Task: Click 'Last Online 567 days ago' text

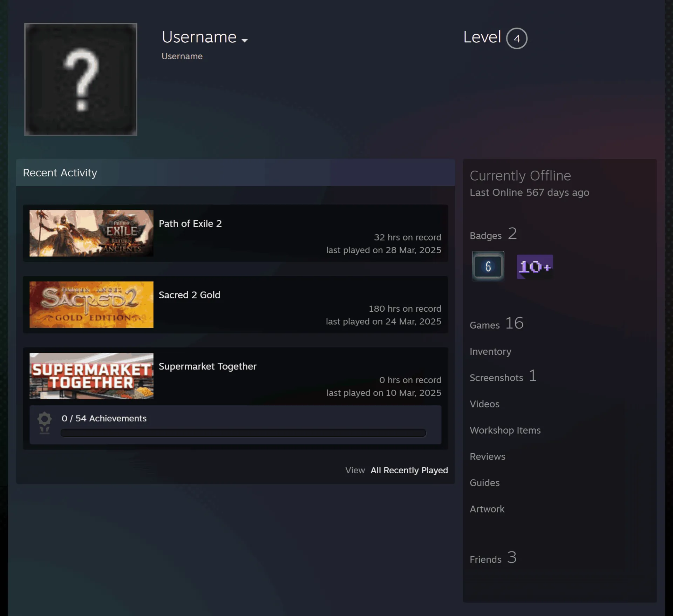Action: click(x=529, y=192)
